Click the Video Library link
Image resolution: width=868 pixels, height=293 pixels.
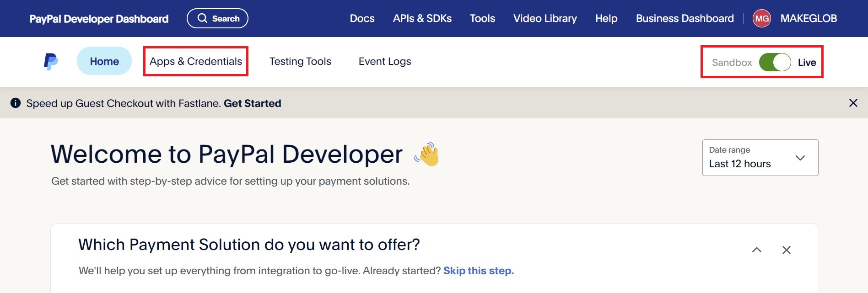(545, 19)
